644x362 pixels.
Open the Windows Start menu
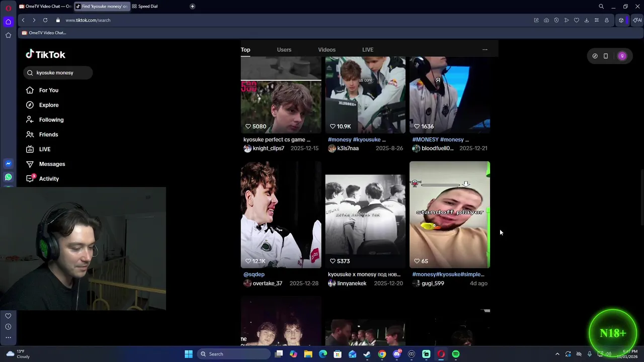189,354
